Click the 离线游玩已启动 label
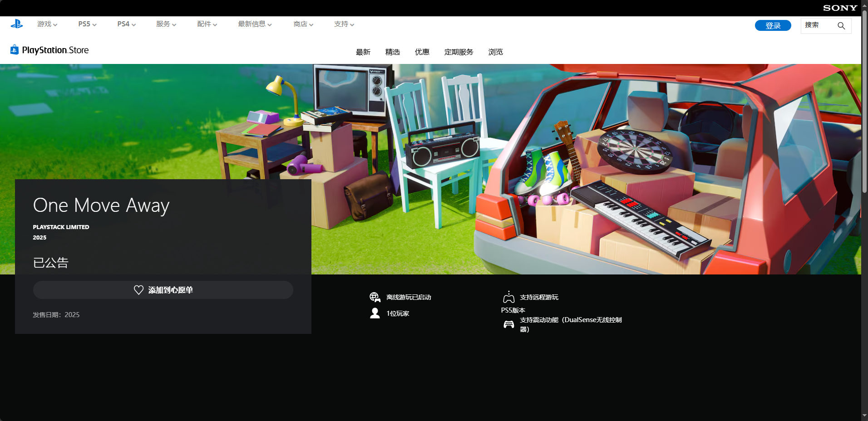This screenshot has height=421, width=868. (409, 297)
